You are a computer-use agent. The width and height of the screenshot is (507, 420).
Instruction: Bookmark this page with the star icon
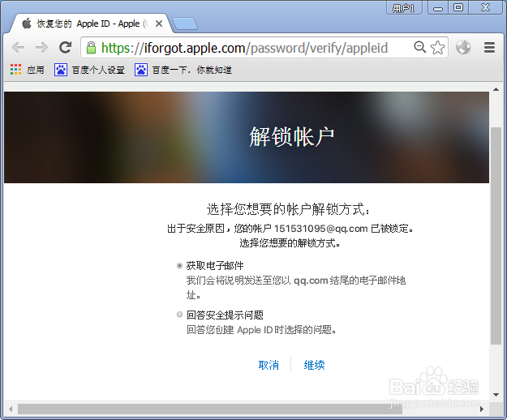pos(438,48)
